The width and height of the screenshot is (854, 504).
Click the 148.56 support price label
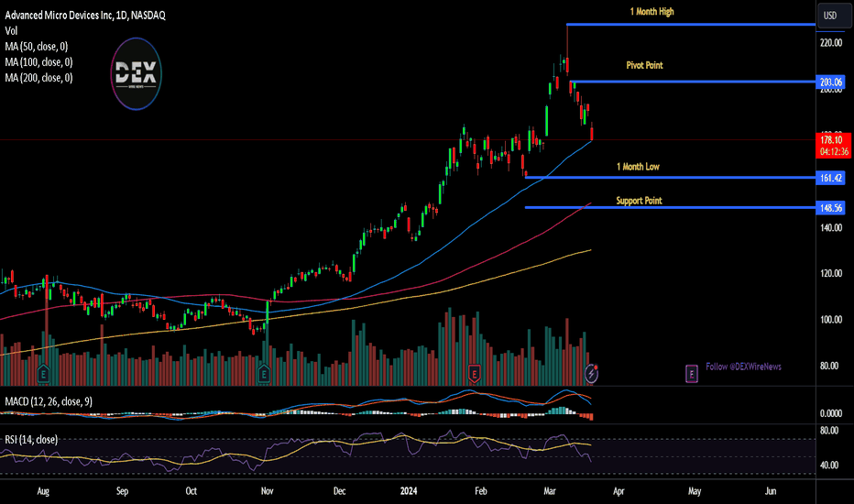pyautogui.click(x=830, y=208)
